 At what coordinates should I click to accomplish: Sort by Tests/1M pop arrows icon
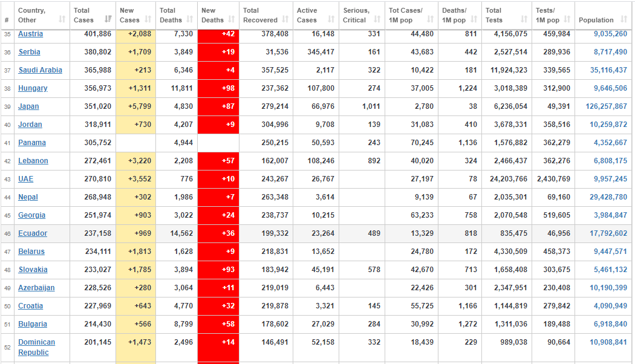(567, 19)
